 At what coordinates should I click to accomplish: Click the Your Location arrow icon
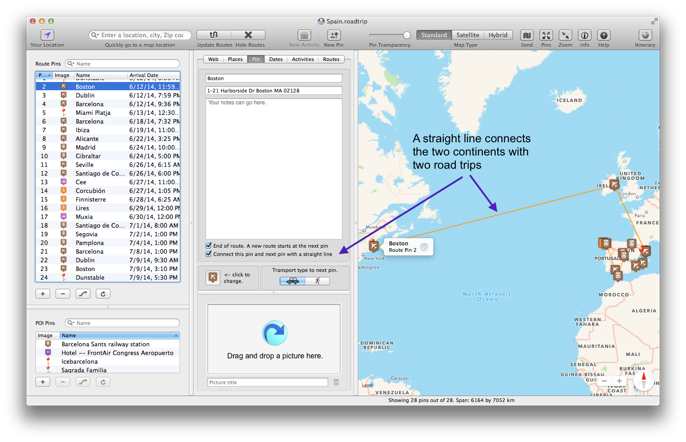47,35
